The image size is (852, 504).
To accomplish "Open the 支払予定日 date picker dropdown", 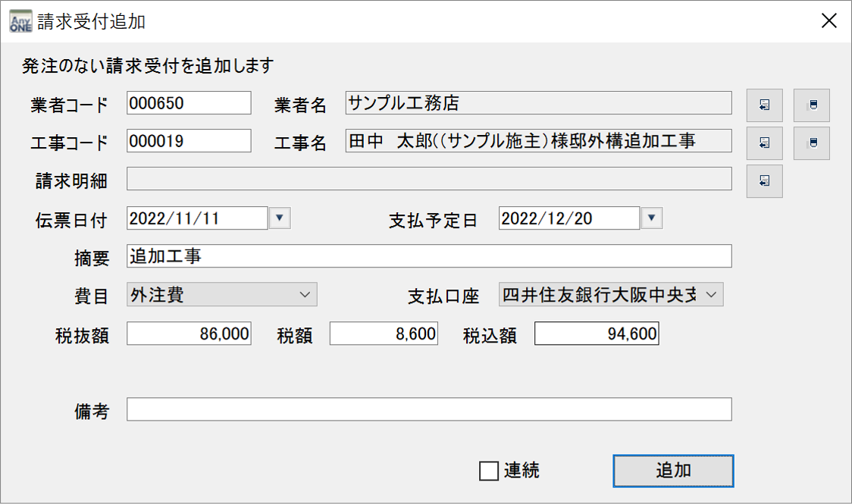I will point(651,218).
